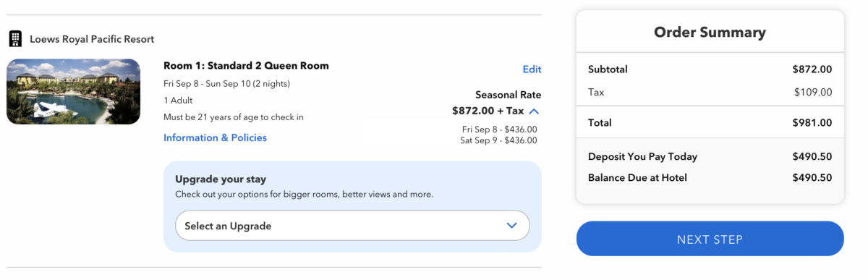This screenshot has height=280, width=868.
Task: Click the Order Summary heading
Action: 710,33
